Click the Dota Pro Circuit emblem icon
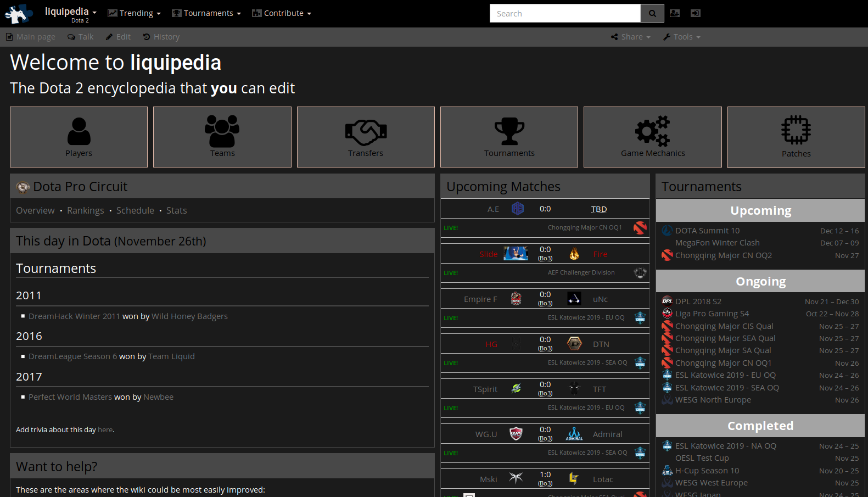 pos(23,187)
